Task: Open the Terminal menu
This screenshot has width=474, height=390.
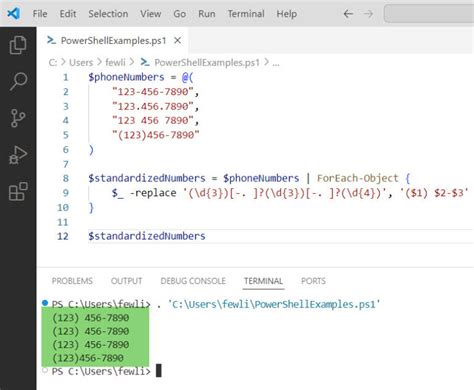Action: tap(246, 14)
